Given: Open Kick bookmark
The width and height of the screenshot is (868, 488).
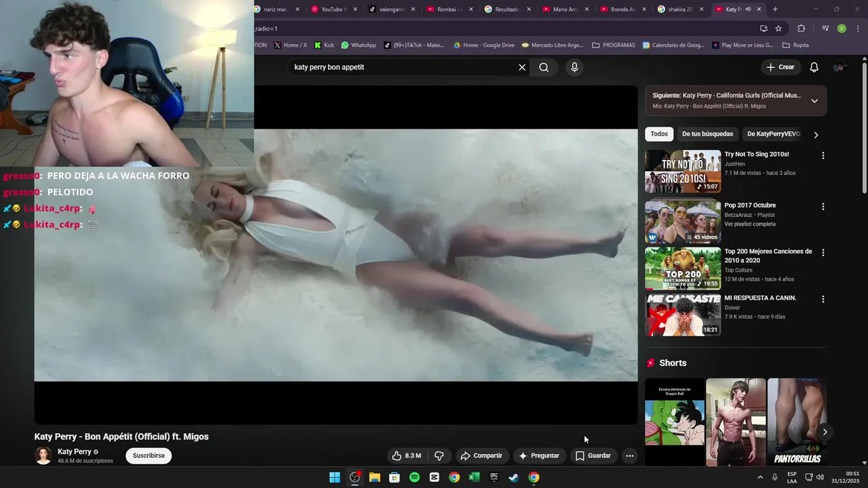Looking at the screenshot, I should click(x=324, y=45).
